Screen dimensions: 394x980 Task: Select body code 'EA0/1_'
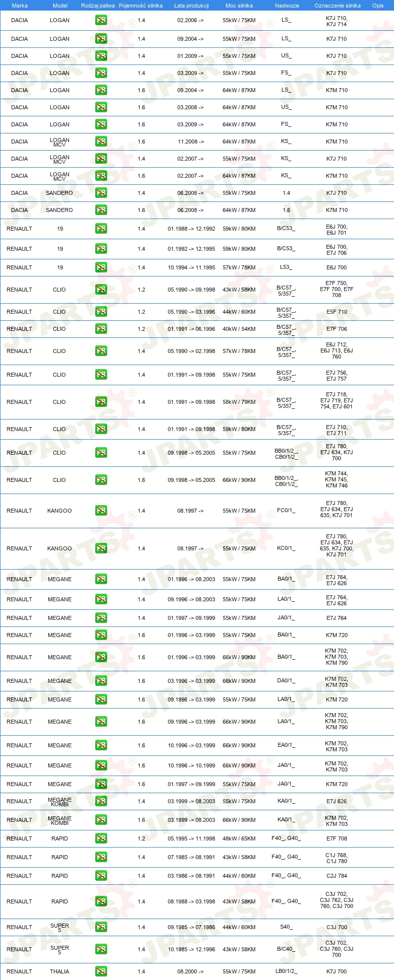pyautogui.click(x=286, y=745)
